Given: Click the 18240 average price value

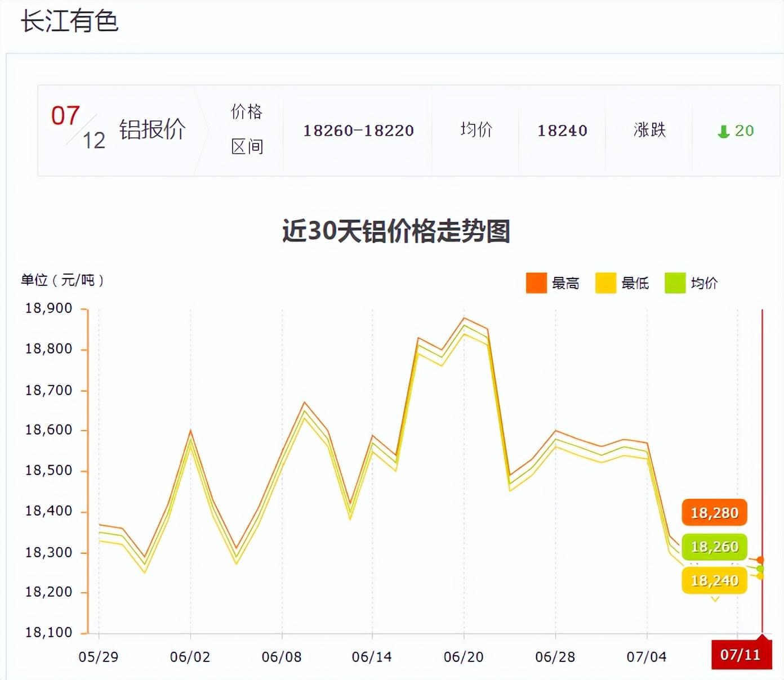Looking at the screenshot, I should click(562, 131).
